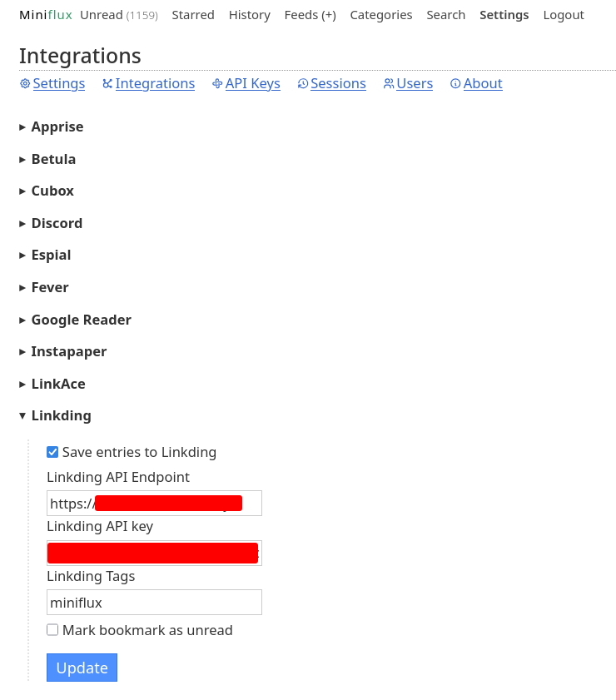Open Categories in the top navigation

pos(381,15)
